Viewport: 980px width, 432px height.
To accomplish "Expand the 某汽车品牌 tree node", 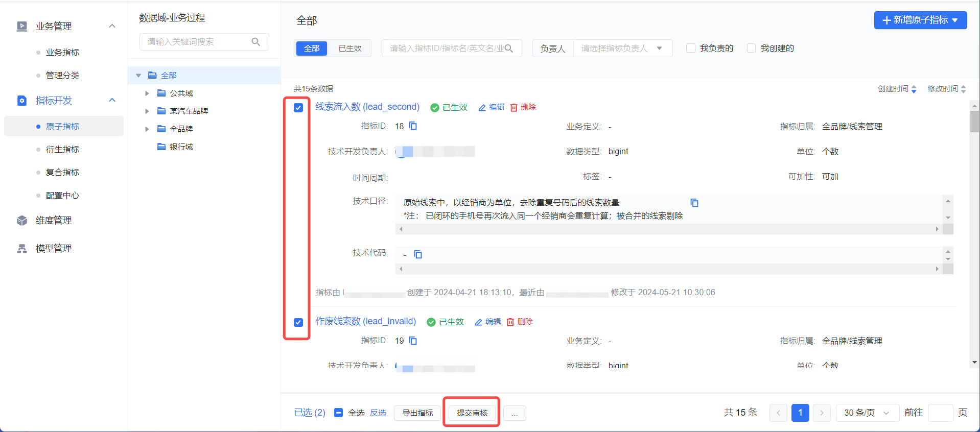I will click(x=147, y=111).
